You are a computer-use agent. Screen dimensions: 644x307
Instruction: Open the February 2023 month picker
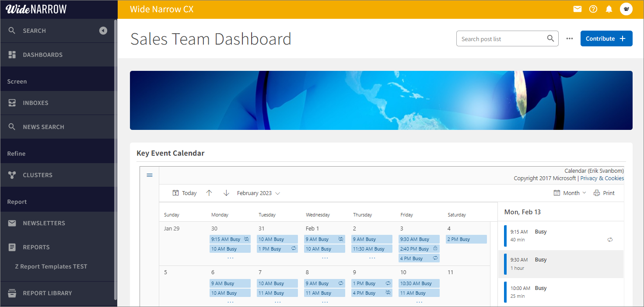pos(258,193)
